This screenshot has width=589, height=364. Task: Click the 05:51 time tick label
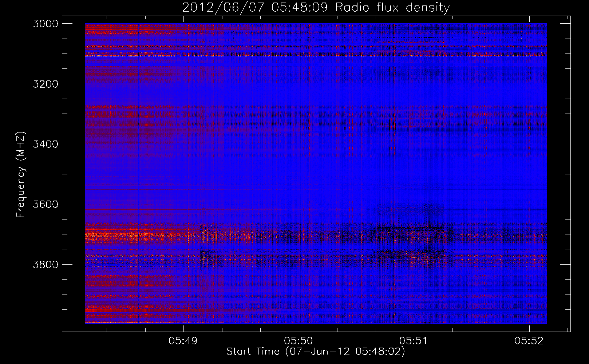(414, 341)
